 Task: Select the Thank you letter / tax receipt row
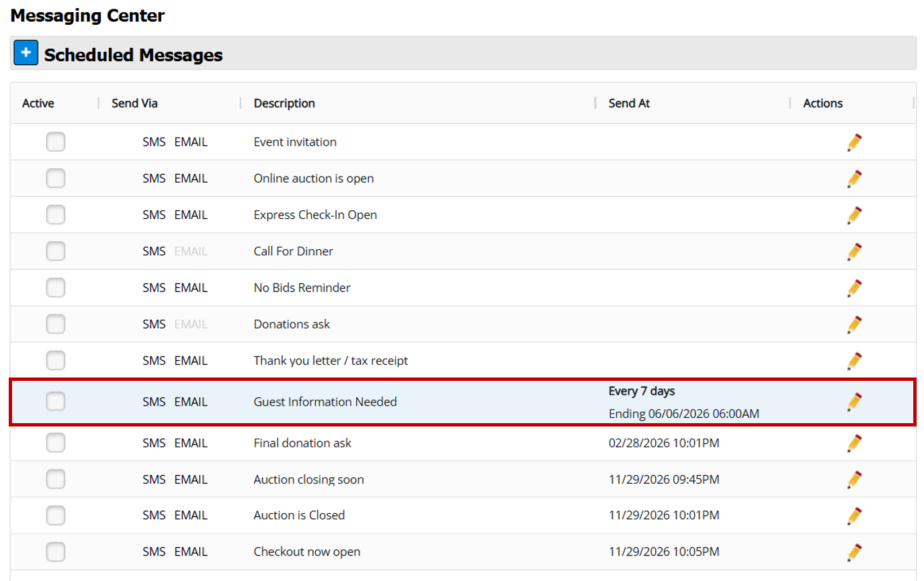coord(331,361)
